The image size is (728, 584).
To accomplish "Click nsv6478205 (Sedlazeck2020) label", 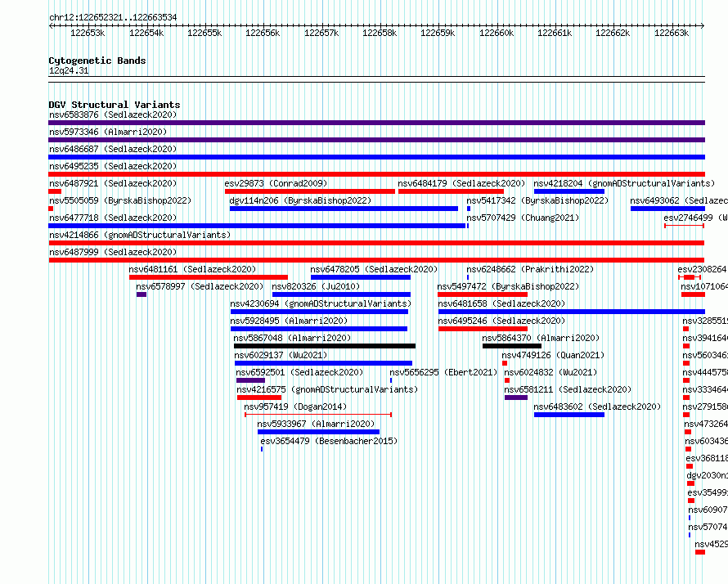I will 374,269.
